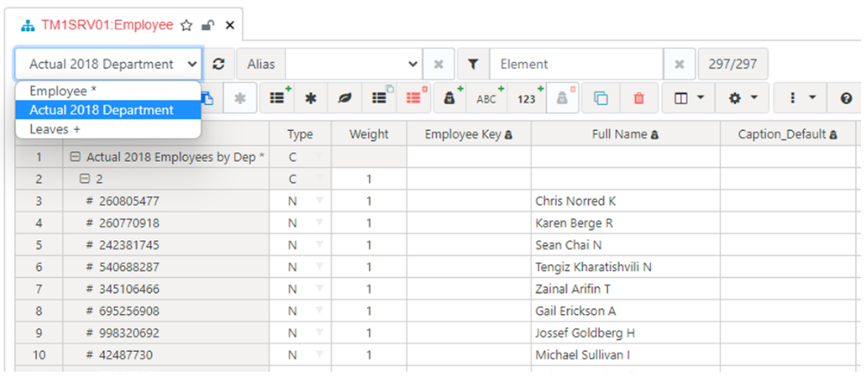Click lock icon beside Employee Key header
Image resolution: width=868 pixels, height=386 pixels.
tap(508, 135)
